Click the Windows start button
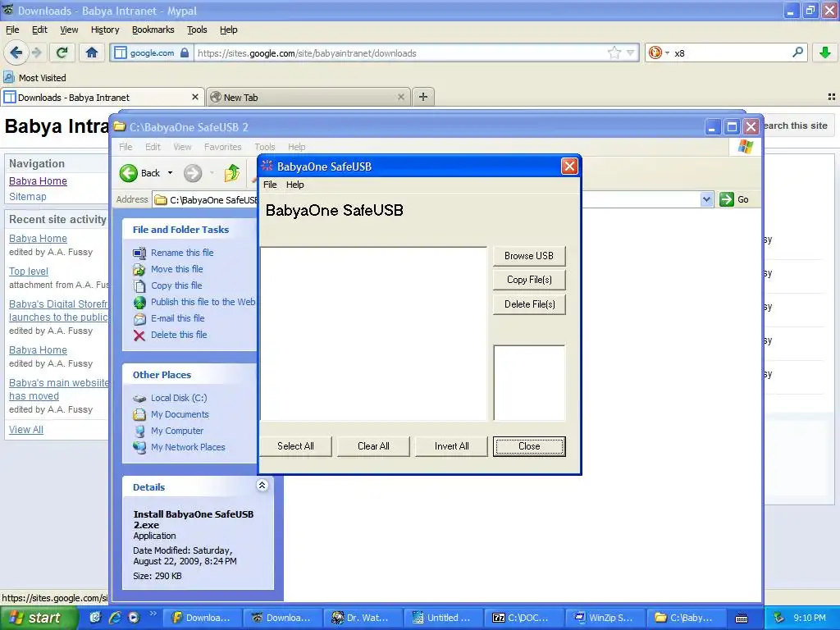The width and height of the screenshot is (840, 630). 39,618
